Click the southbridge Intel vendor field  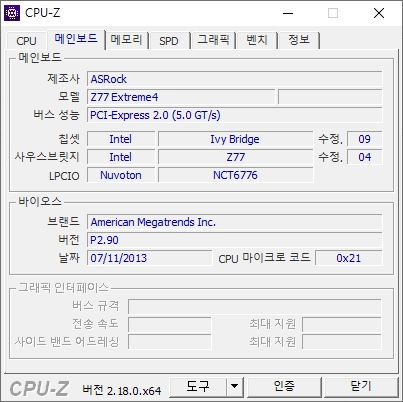coord(121,157)
